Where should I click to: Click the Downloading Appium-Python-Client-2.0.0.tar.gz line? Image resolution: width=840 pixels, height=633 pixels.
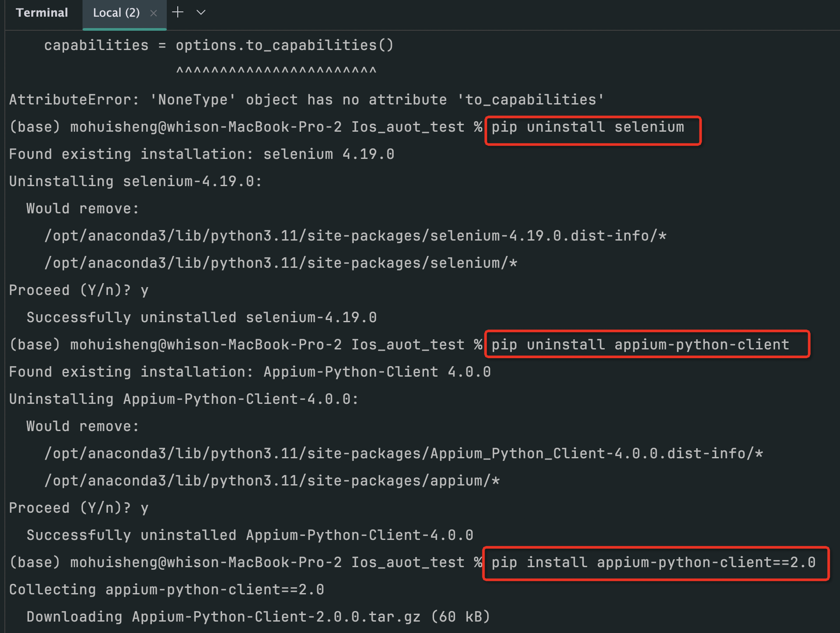coord(258,616)
